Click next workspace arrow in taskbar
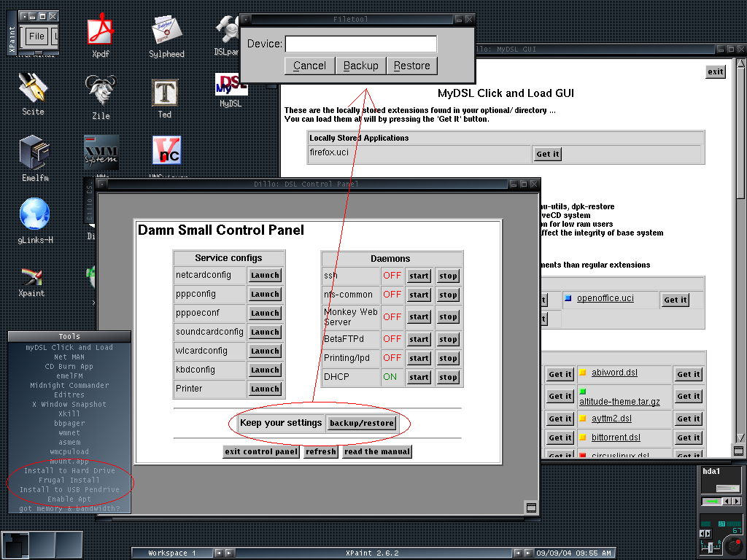The height and width of the screenshot is (560, 747). tap(228, 553)
